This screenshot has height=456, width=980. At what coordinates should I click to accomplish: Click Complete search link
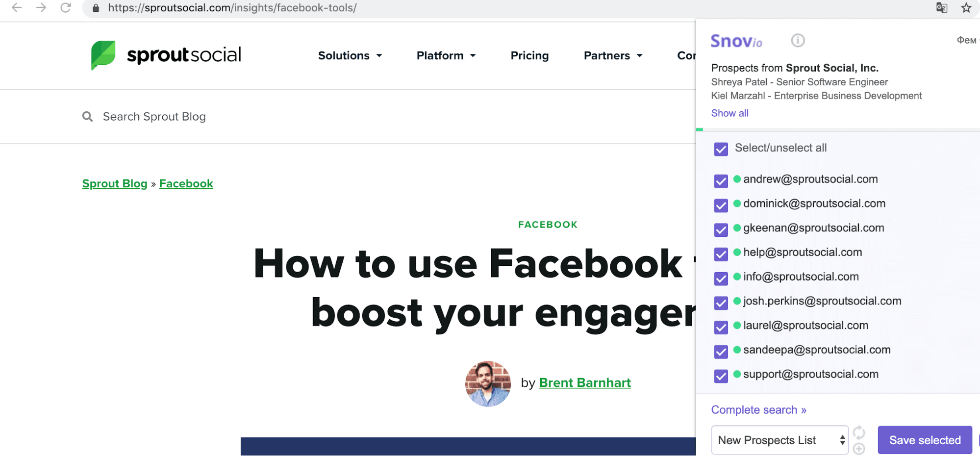[x=758, y=410]
